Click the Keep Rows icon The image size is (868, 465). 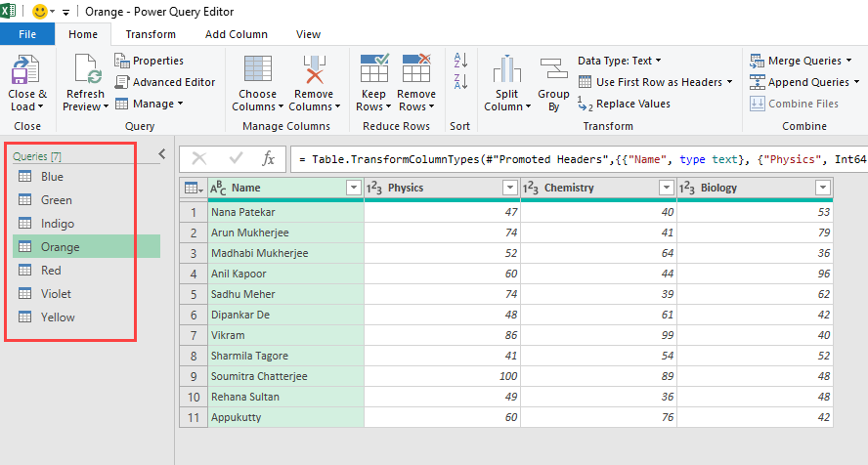click(374, 68)
